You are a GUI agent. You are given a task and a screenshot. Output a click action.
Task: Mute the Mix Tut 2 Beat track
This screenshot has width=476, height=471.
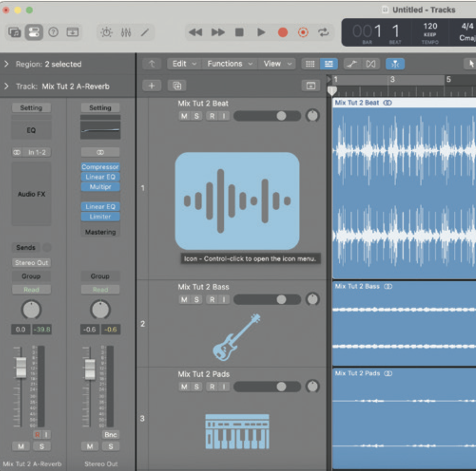(184, 116)
